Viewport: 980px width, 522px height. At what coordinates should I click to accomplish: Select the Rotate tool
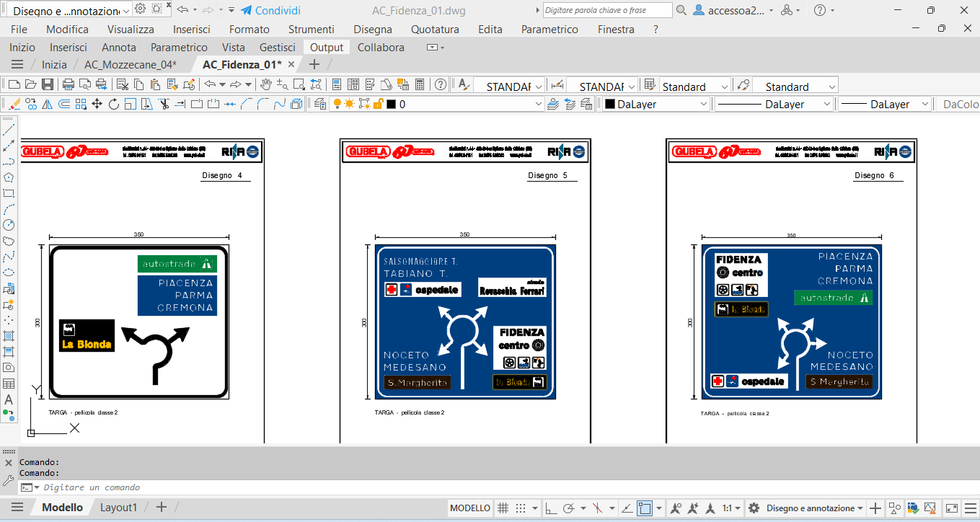coord(113,104)
